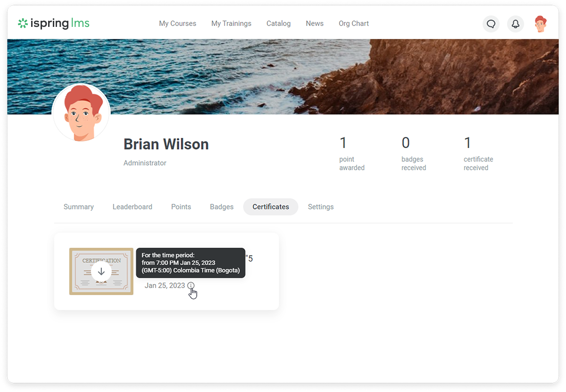Screen dimensions: 566x392
Task: Click the certificate info icon
Action: coord(191,285)
